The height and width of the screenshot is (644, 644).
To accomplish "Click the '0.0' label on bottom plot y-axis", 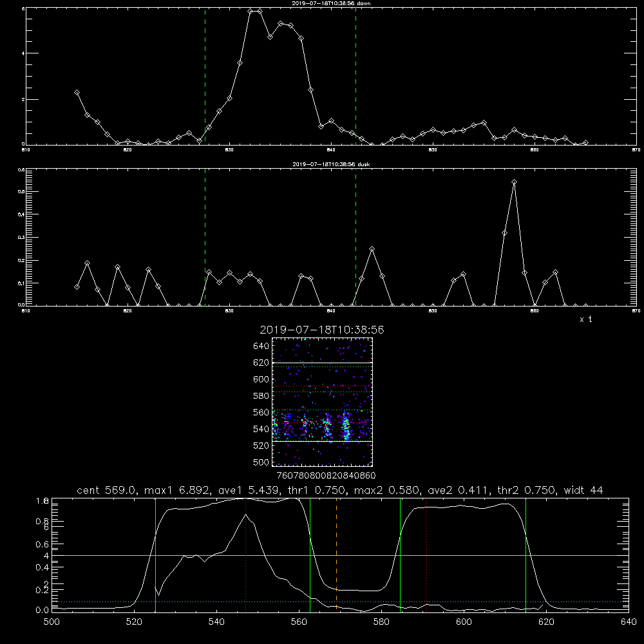I will [x=43, y=611].
